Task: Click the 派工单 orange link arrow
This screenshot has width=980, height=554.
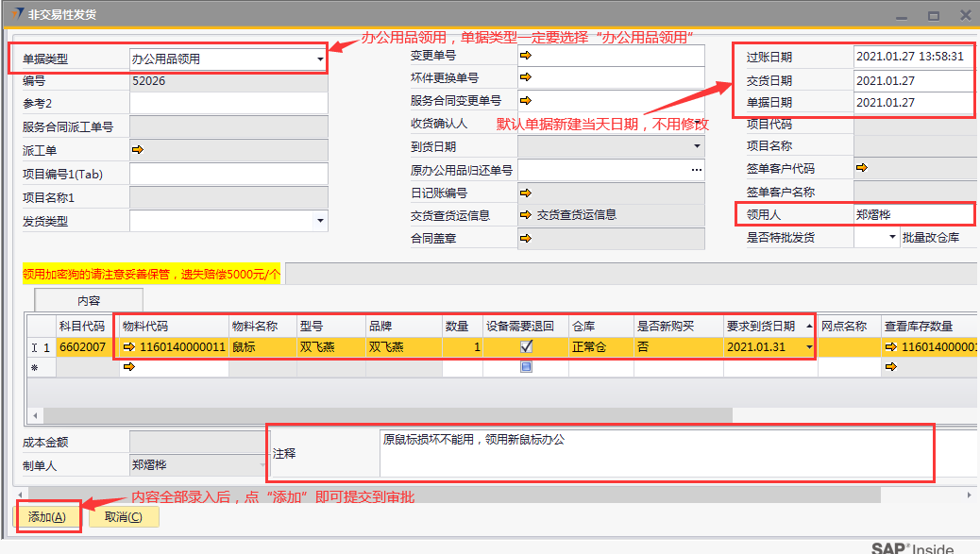Action: pyautogui.click(x=137, y=149)
